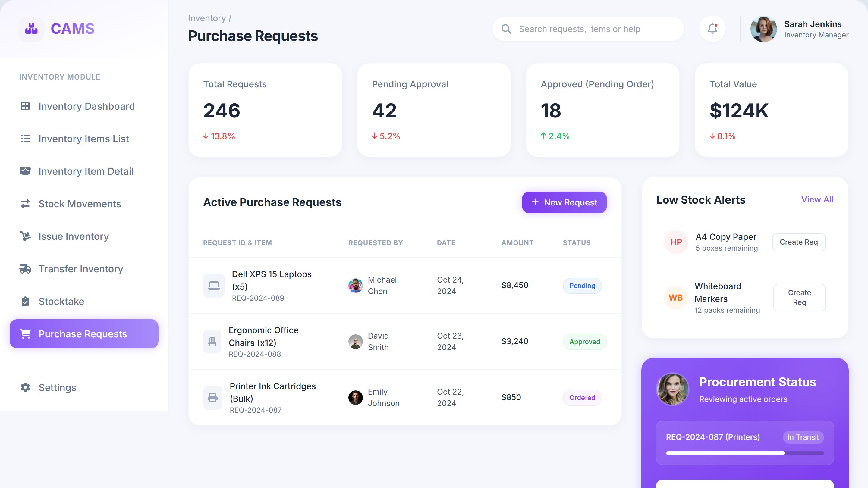
Task: Focus the search requests input field
Action: [x=588, y=29]
